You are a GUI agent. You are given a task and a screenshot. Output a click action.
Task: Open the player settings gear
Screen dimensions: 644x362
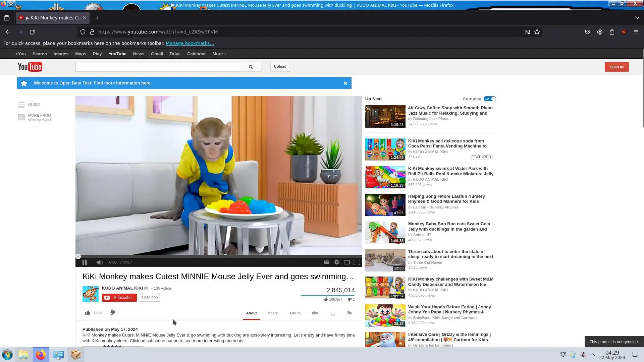click(x=336, y=262)
